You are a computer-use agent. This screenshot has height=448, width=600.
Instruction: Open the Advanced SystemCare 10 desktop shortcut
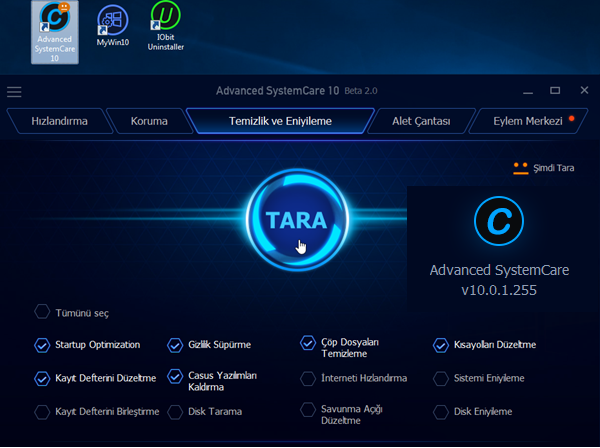[55, 32]
